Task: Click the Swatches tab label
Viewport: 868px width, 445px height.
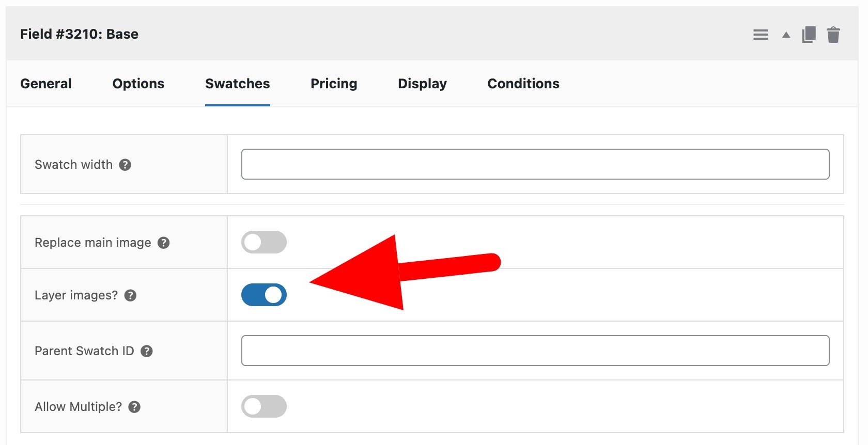Action: pos(237,83)
